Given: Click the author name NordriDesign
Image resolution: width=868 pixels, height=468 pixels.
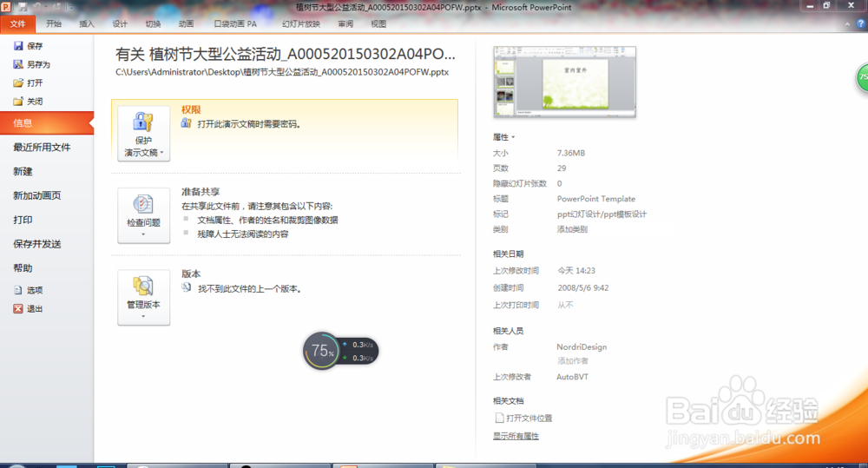Looking at the screenshot, I should pos(582,346).
